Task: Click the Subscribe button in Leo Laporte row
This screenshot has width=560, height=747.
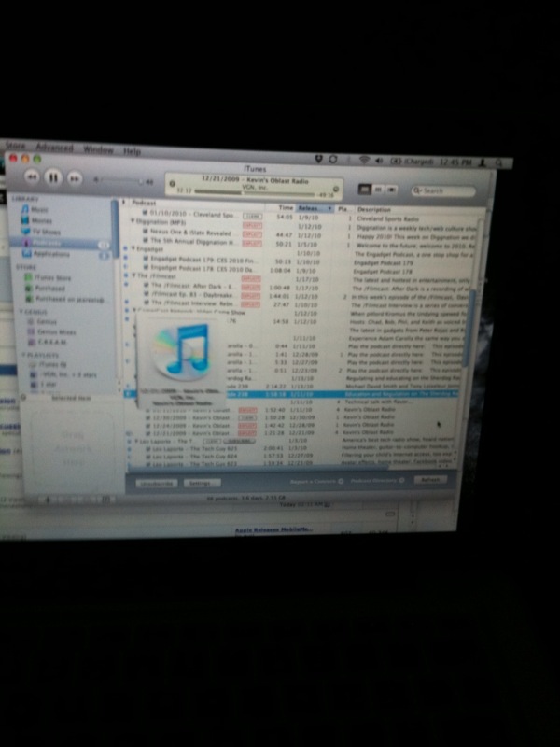Action: pos(240,441)
